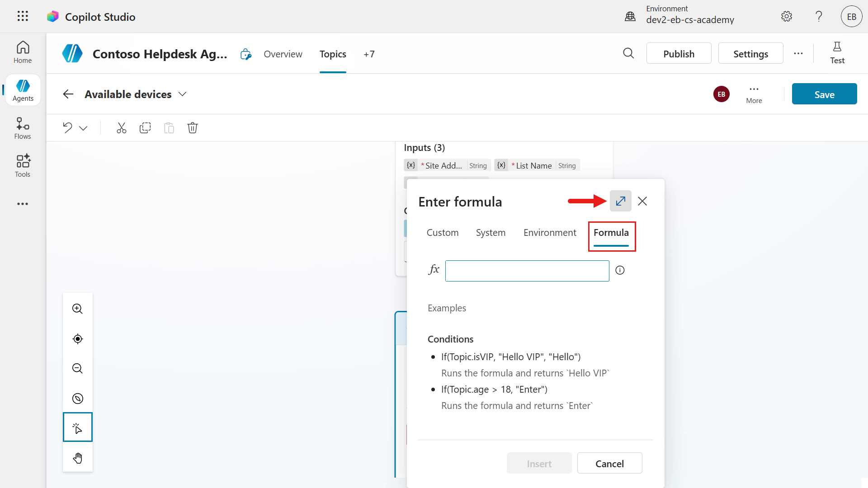Screen dimensions: 868x488
Task: Undo the last action
Action: coord(68,128)
